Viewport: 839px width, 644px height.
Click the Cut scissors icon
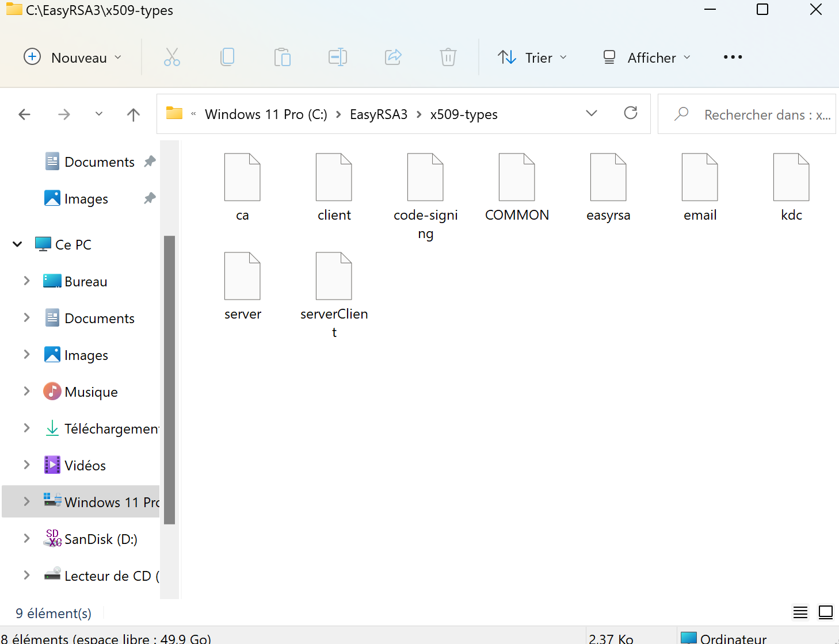[172, 57]
